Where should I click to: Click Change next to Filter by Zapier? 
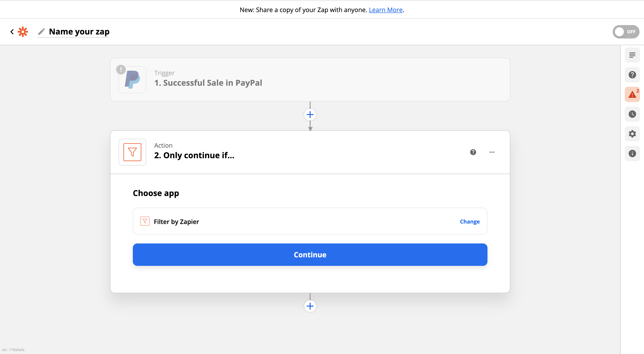click(470, 222)
